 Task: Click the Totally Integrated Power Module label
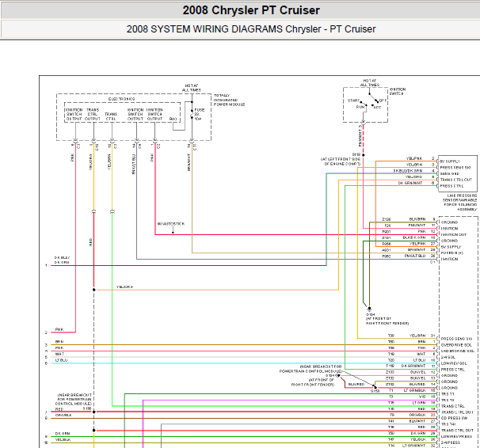pos(229,100)
